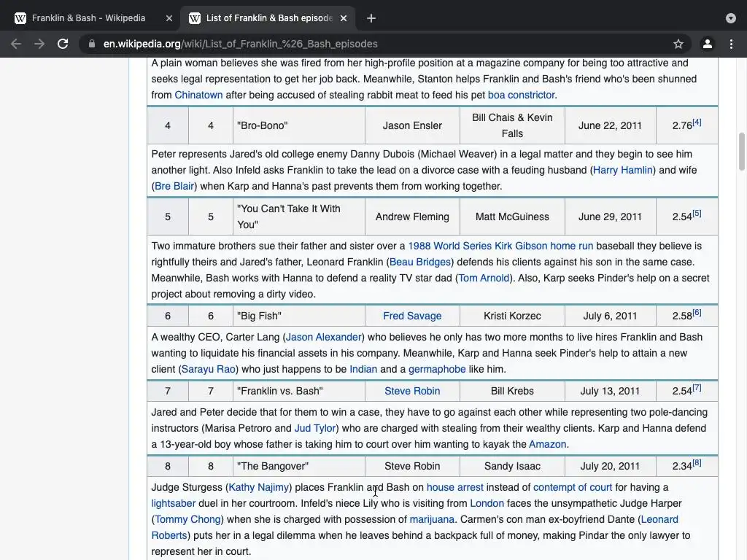The width and height of the screenshot is (747, 560).
Task: Open the tab search dropdown arrow
Action: (x=731, y=18)
